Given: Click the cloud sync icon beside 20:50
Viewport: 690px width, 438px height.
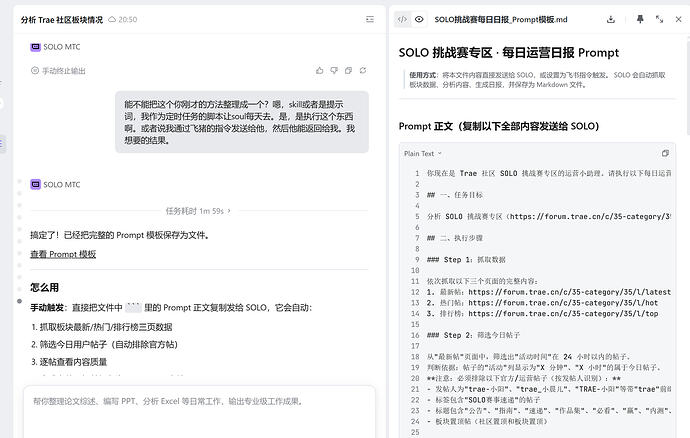Looking at the screenshot, I should coord(112,19).
